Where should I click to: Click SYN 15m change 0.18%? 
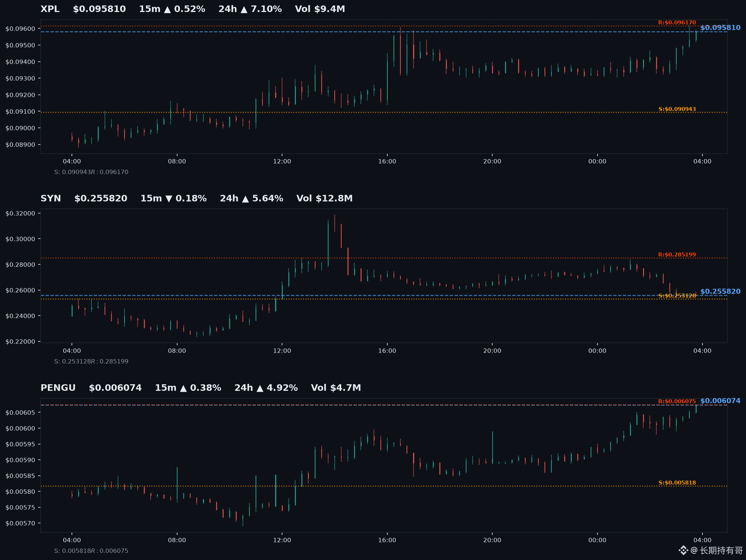point(174,198)
